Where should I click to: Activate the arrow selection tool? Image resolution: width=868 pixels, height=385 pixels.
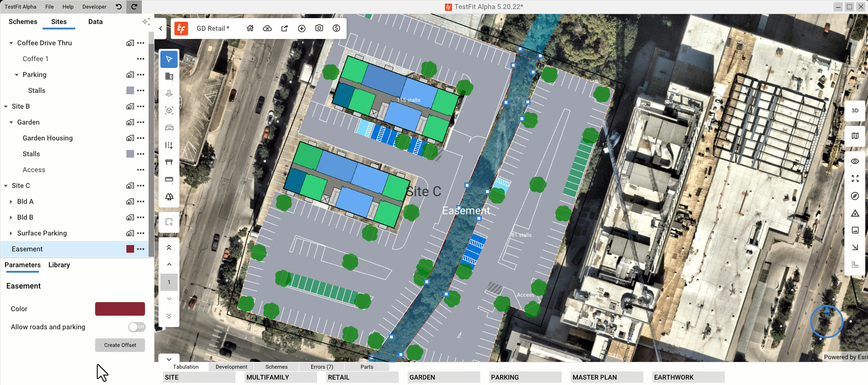click(169, 59)
